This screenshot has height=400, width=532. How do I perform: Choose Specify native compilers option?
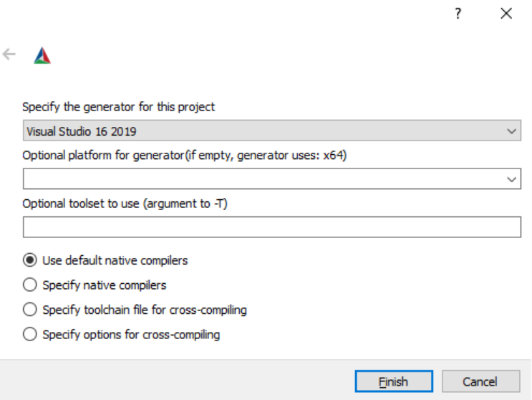click(29, 285)
